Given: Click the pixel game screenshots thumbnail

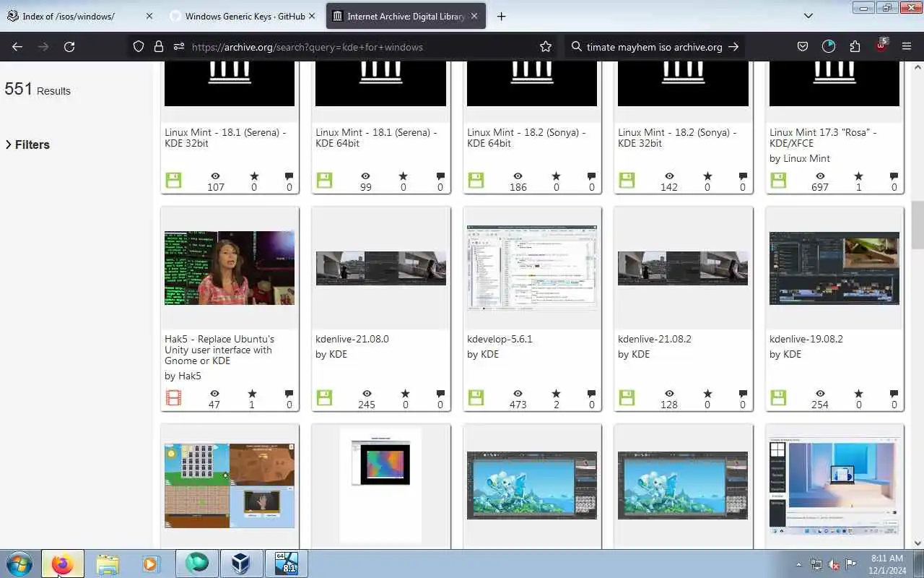Looking at the screenshot, I should [230, 486].
